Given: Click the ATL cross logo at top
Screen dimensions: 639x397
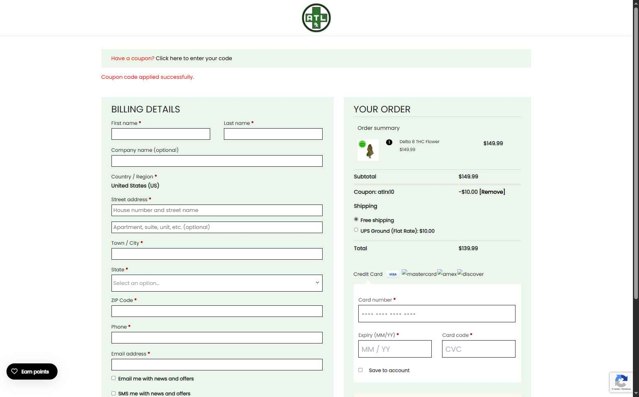Looking at the screenshot, I should click(316, 18).
